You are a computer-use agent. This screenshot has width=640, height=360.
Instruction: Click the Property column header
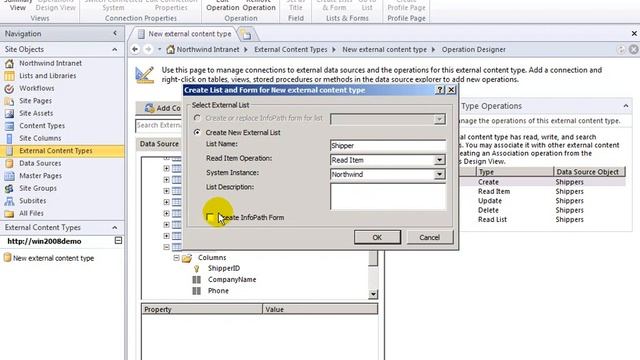pos(202,309)
